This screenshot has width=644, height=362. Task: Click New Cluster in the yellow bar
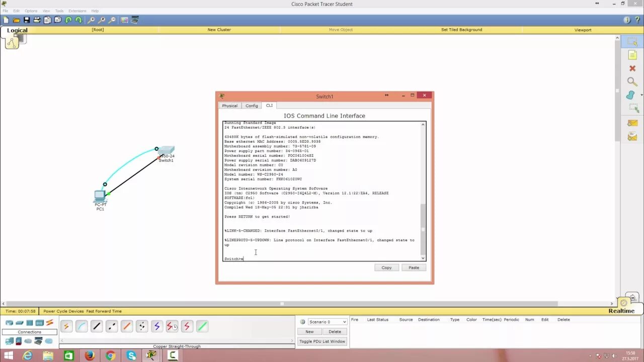click(219, 30)
